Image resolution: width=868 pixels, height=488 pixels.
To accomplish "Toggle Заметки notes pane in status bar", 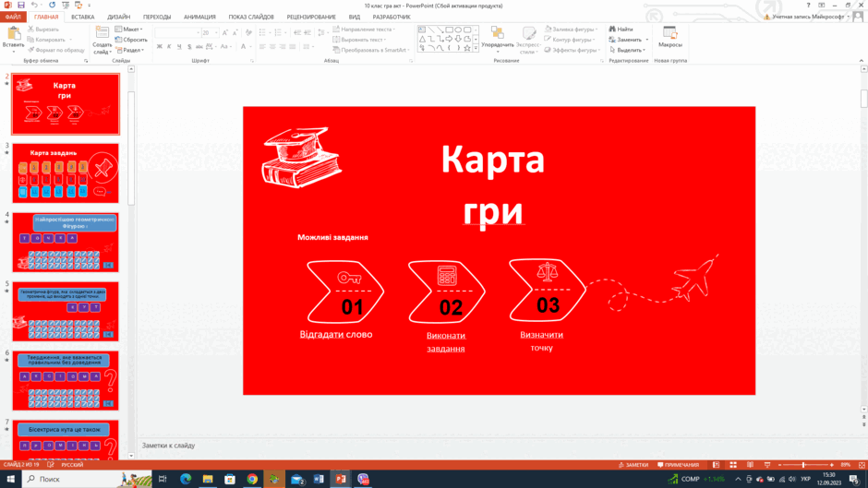I will point(633,465).
